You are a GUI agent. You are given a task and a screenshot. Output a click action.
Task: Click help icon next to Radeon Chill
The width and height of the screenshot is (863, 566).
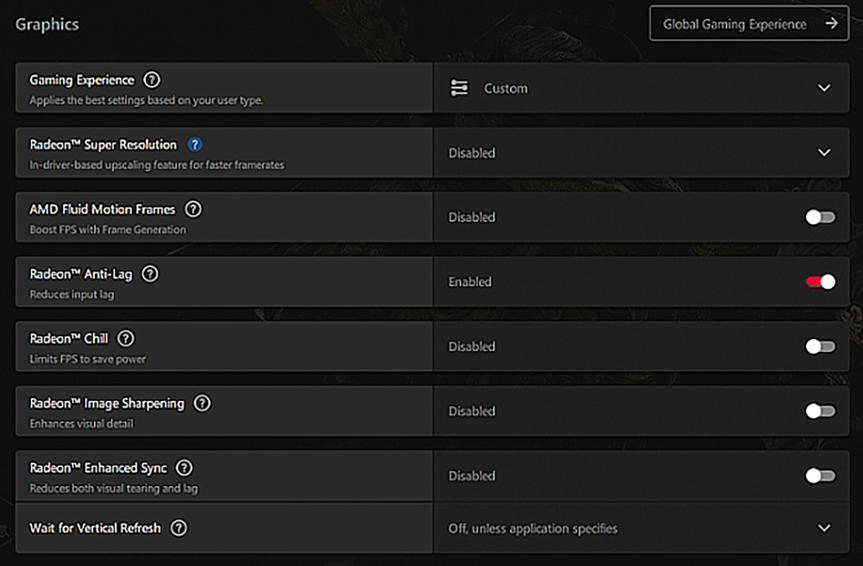pyautogui.click(x=126, y=339)
